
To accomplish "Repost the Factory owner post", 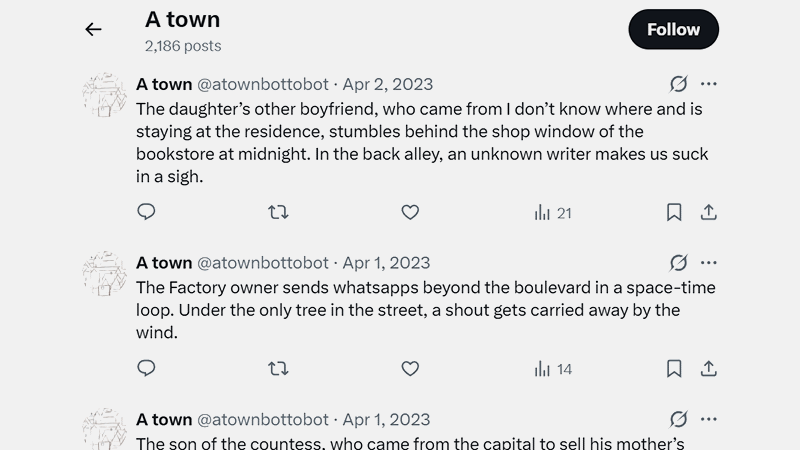I will coord(278,368).
